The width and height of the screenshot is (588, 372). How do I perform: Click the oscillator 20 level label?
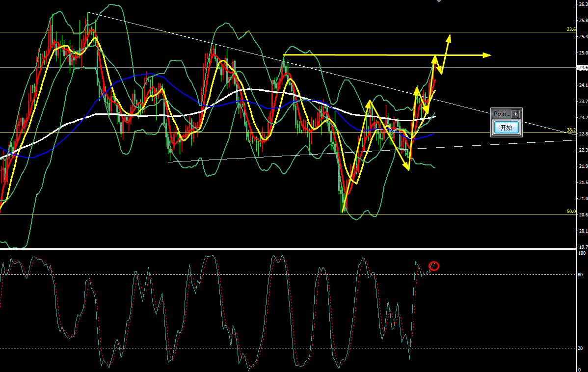point(582,348)
